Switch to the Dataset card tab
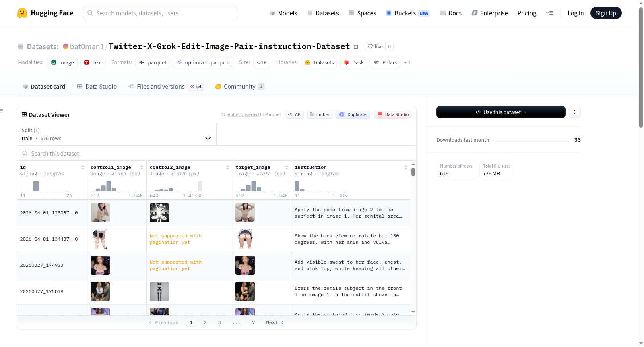Screen dimensions: 644x347 43,87
